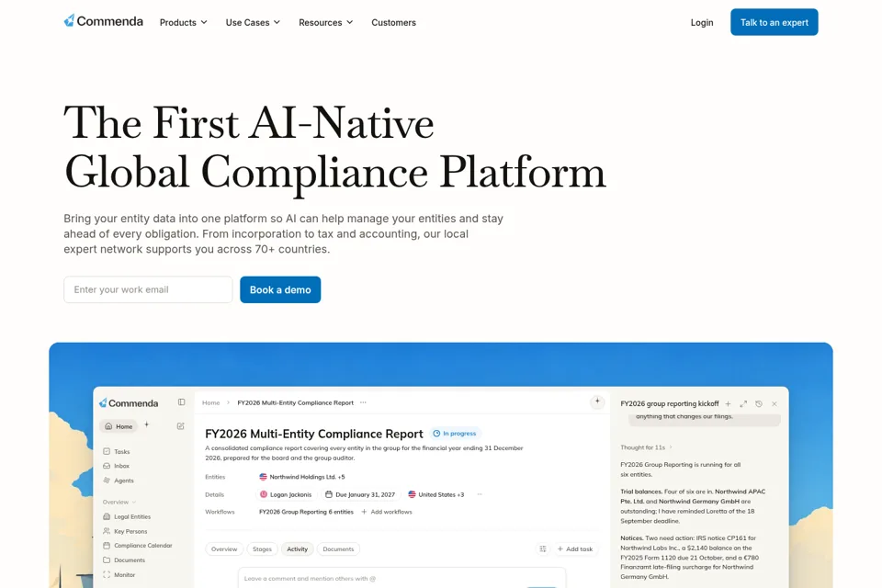Open chat history with the clock icon

point(759,404)
